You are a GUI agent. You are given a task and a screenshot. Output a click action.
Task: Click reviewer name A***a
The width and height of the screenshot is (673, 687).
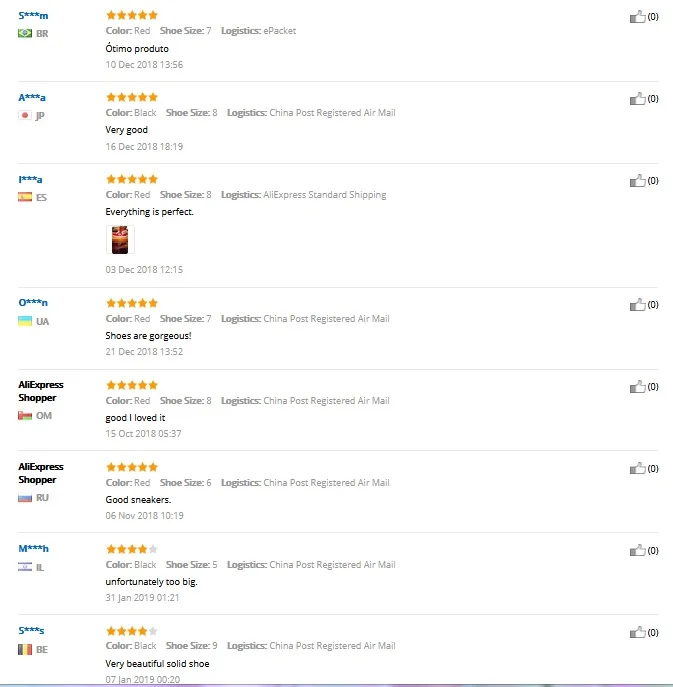[x=32, y=97]
